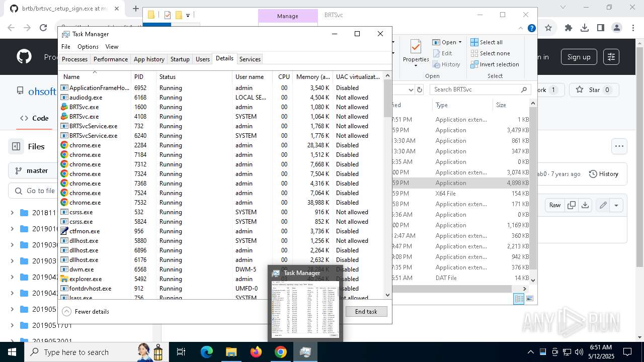Click the GitHub edit pencil icon

tap(603, 205)
